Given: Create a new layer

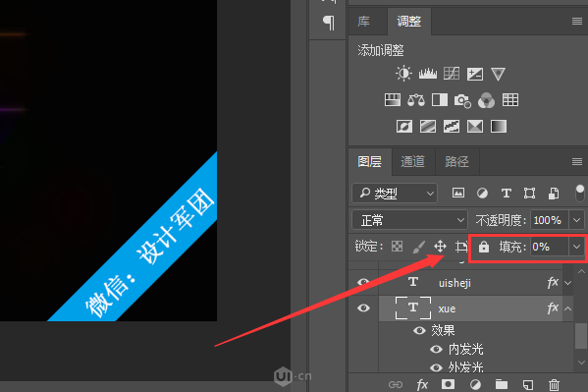Looking at the screenshot, I should click(x=527, y=384).
